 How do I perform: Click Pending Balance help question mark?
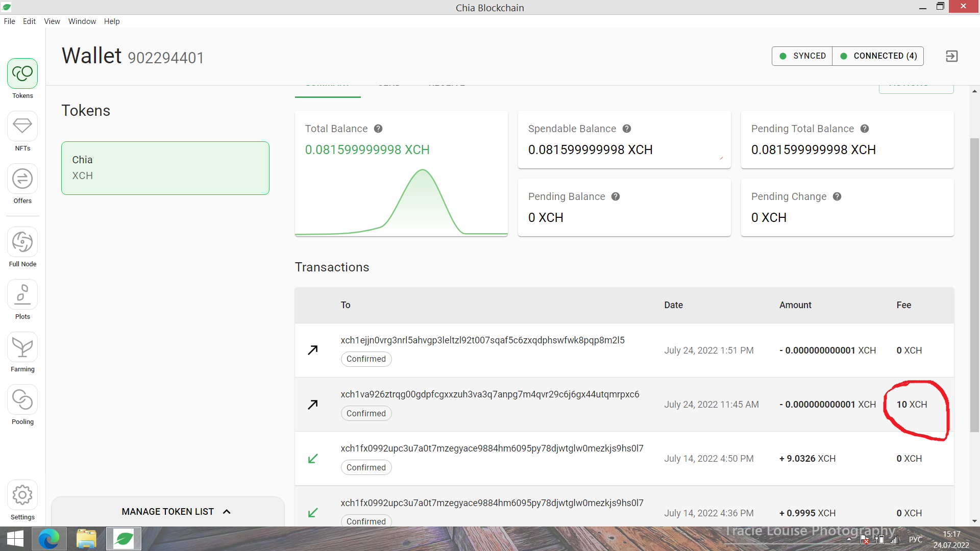[616, 196]
